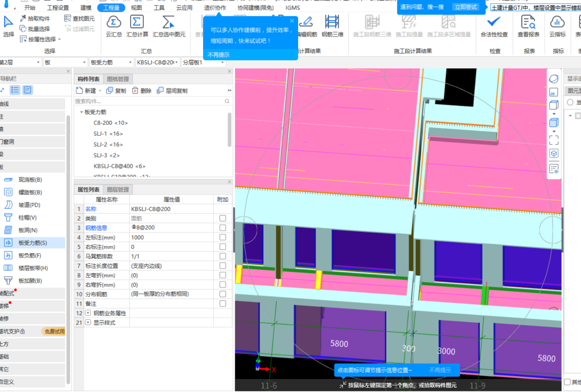Select KBSLJ-C8@400 <6> in component list
Screen dimensions: 581x392
pos(120,166)
